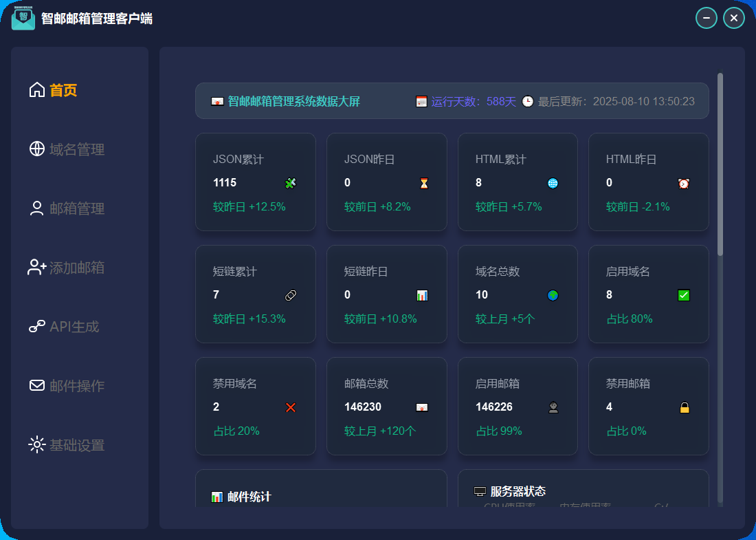This screenshot has width=756, height=540.
Task: Click the add-user icon beside 添加邮箱
Action: [x=37, y=268]
